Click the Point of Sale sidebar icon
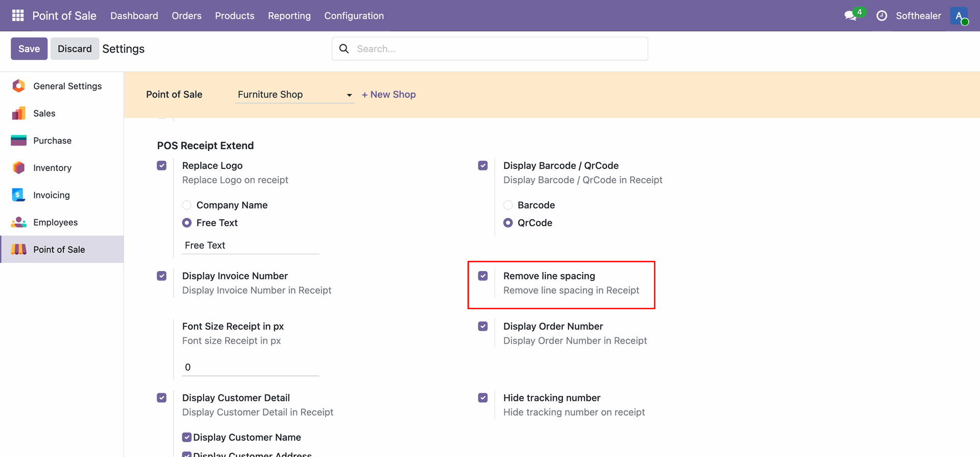 (x=19, y=249)
